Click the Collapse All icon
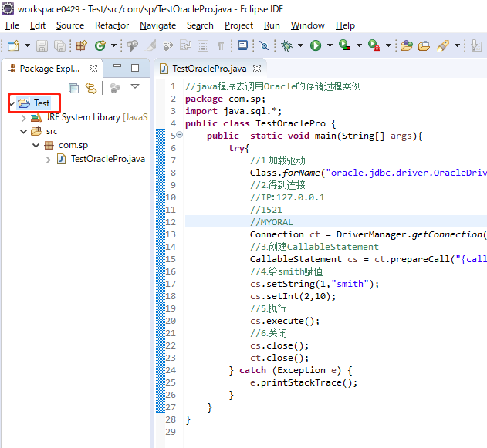The width and height of the screenshot is (487, 448). [73, 89]
